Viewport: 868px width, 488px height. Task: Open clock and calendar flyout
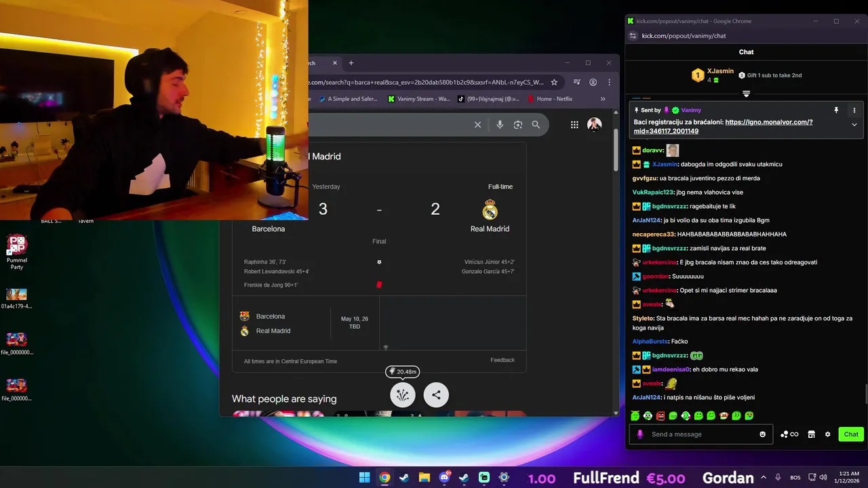tap(848, 477)
